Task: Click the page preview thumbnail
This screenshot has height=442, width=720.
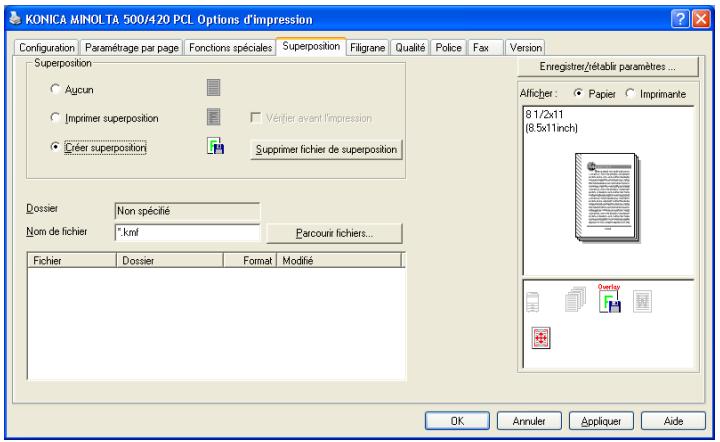Action: 608,197
